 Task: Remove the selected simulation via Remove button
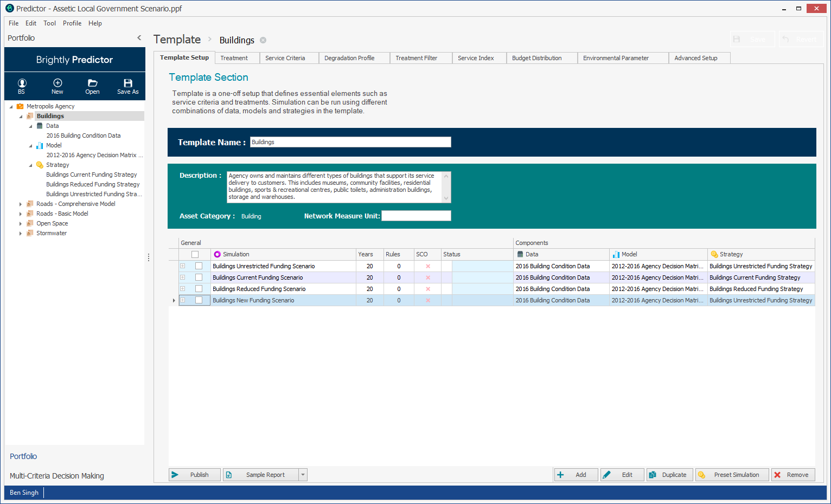click(792, 475)
